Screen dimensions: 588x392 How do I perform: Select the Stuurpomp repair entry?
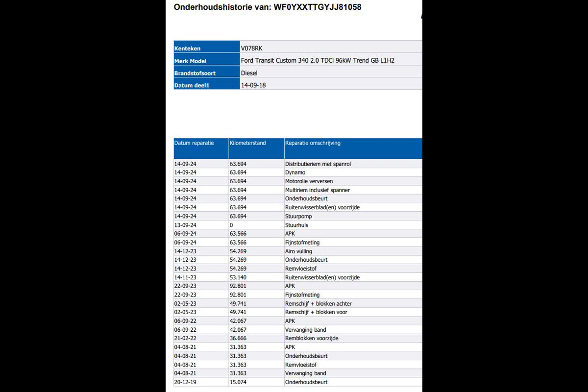298,216
